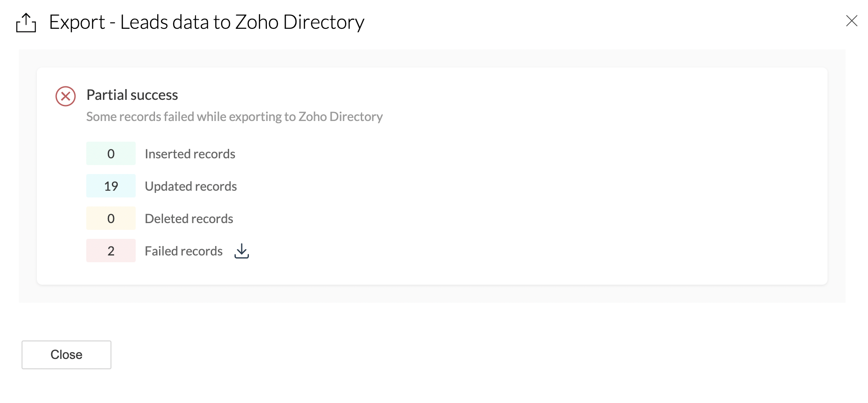Click the 'Updated records' label
The width and height of the screenshot is (868, 403).
(190, 186)
